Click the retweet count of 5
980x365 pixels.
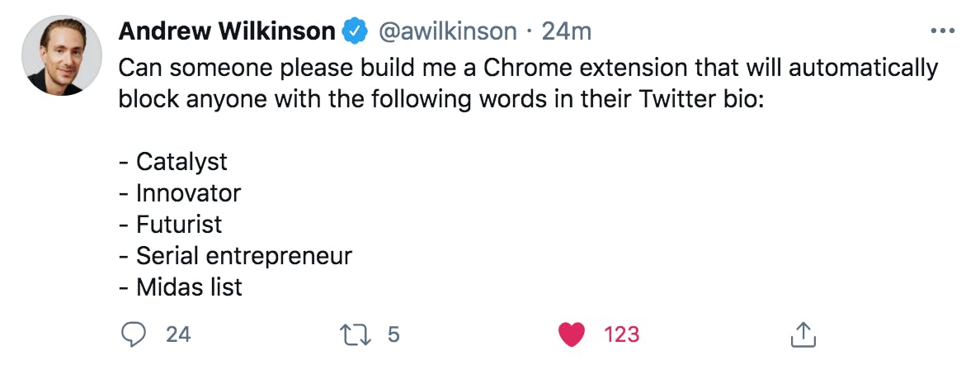click(393, 335)
